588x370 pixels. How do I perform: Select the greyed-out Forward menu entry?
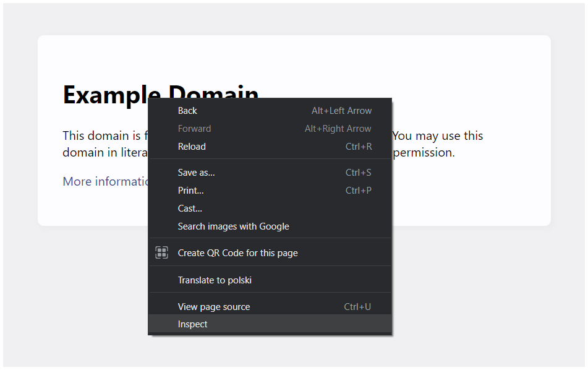pos(270,129)
